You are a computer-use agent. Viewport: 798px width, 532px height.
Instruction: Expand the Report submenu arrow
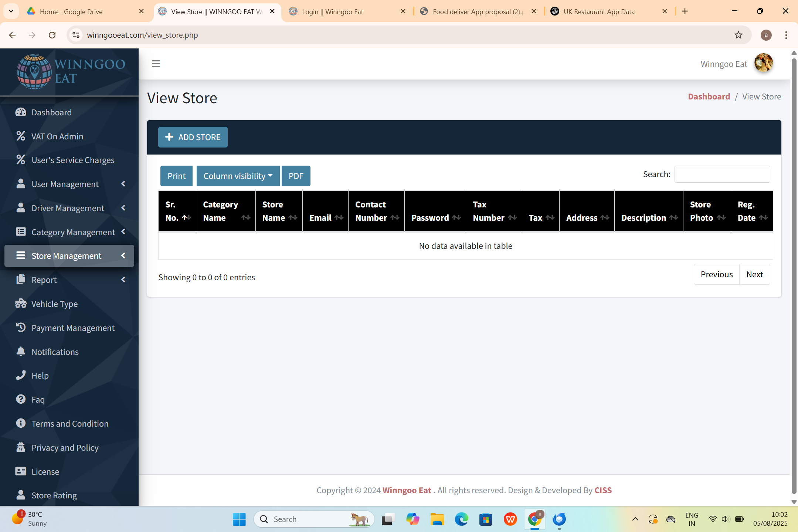[x=123, y=279]
